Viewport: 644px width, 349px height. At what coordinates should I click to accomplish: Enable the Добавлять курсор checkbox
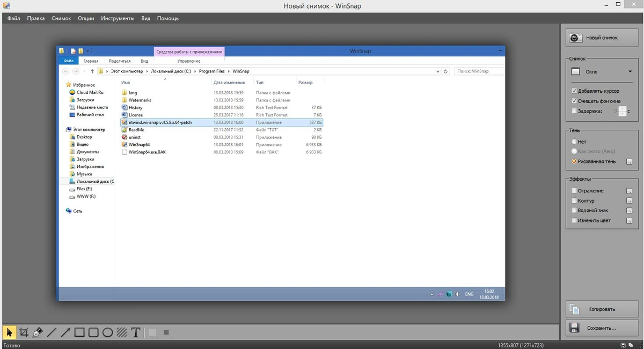[x=574, y=91]
